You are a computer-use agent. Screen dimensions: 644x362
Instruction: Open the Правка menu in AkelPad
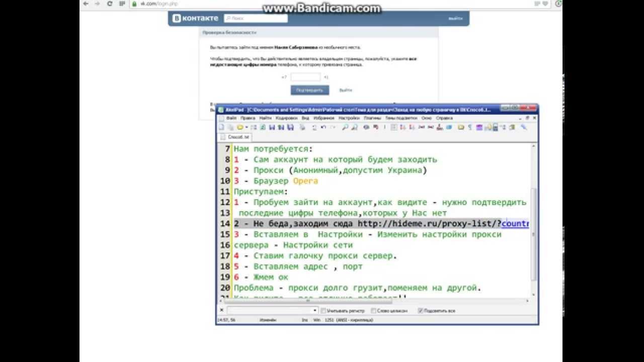(x=248, y=118)
